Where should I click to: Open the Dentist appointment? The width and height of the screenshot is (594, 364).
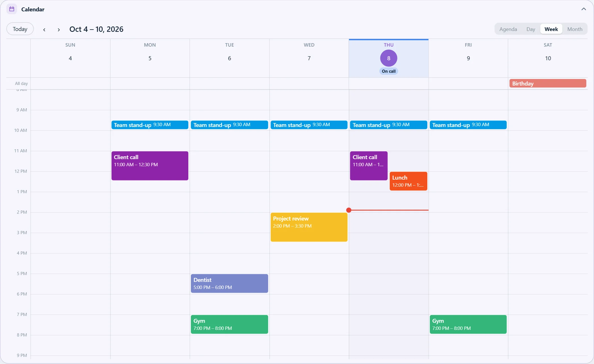229,283
